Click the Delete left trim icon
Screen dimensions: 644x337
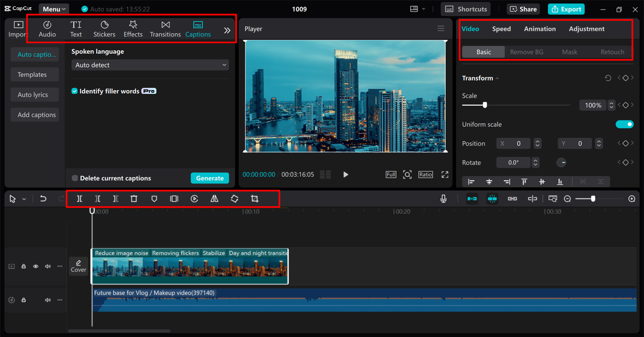98,199
